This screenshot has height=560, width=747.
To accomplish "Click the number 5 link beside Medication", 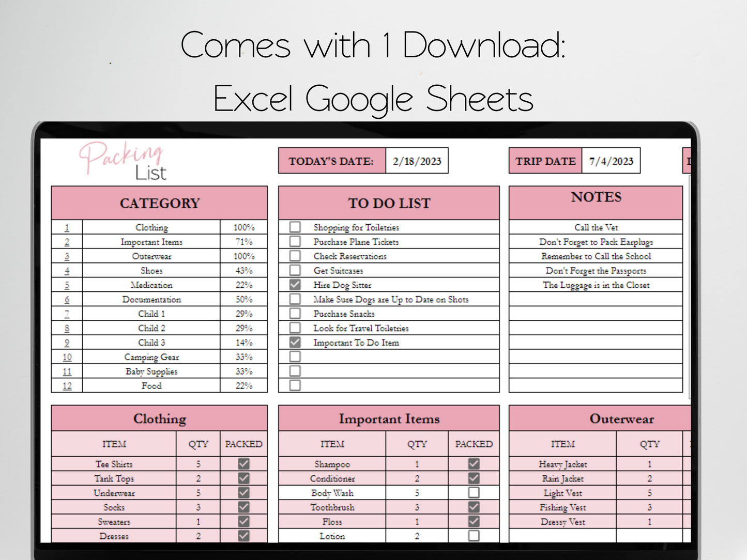I will pyautogui.click(x=67, y=285).
